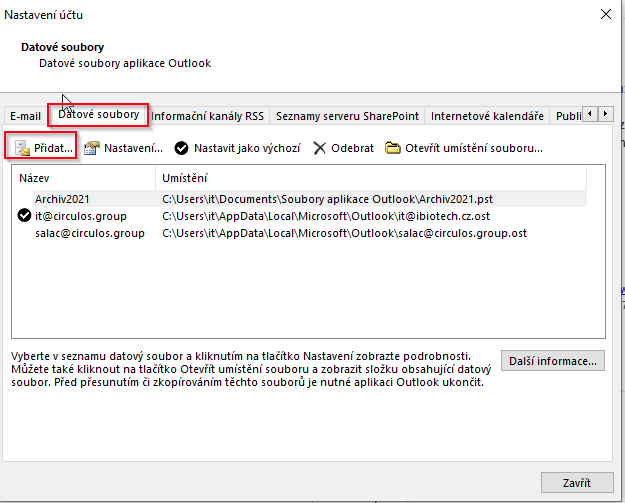Close the dialog with Zavřít button
The width and height of the screenshot is (625, 503).
577,483
